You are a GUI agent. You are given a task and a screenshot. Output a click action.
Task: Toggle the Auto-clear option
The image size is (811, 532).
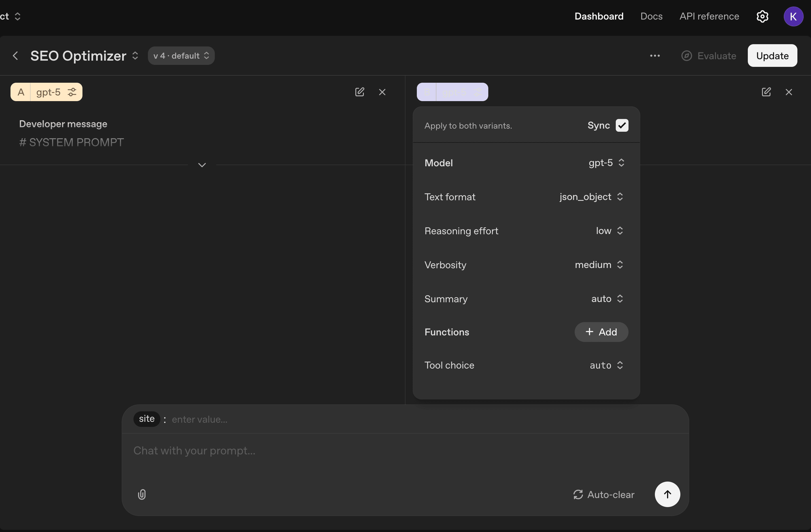pyautogui.click(x=604, y=495)
